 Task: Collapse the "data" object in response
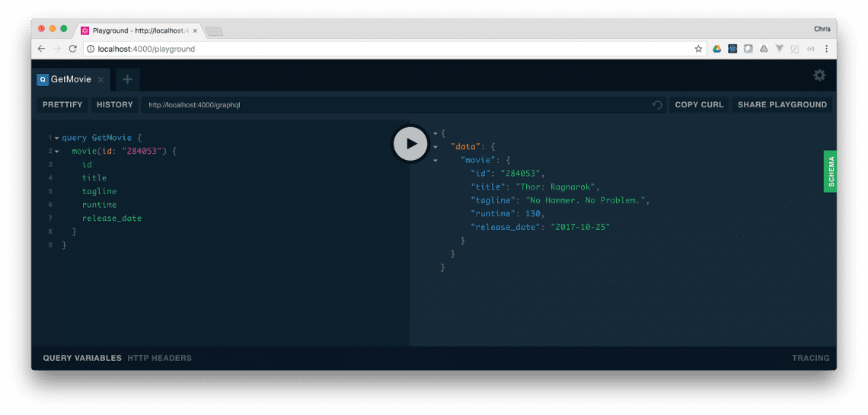coord(436,146)
